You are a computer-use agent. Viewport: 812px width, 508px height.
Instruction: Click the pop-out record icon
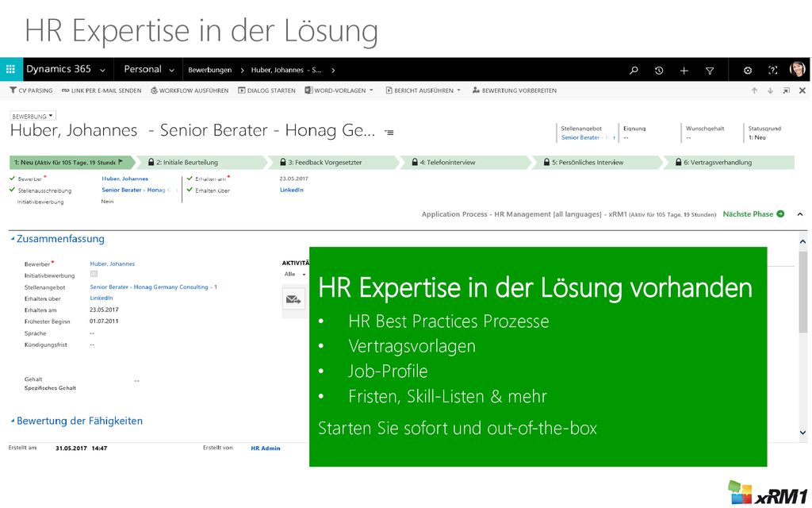coord(786,90)
